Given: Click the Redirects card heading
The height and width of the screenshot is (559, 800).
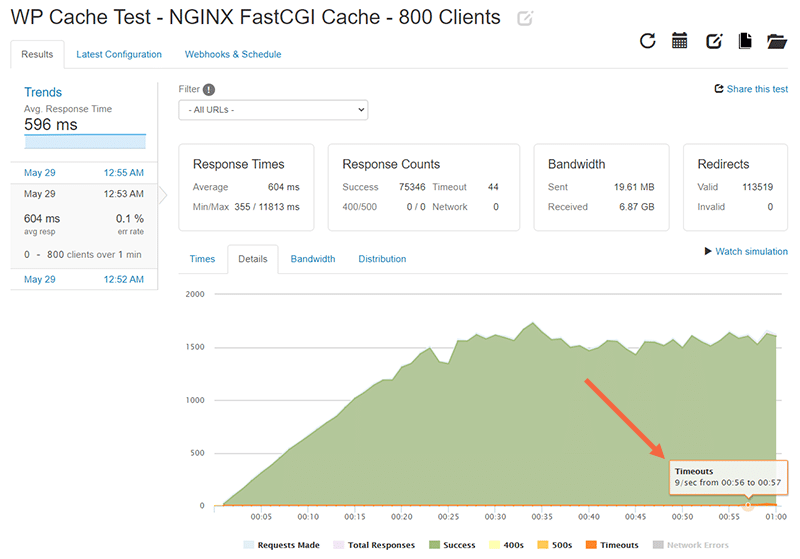Looking at the screenshot, I should pos(723,164).
